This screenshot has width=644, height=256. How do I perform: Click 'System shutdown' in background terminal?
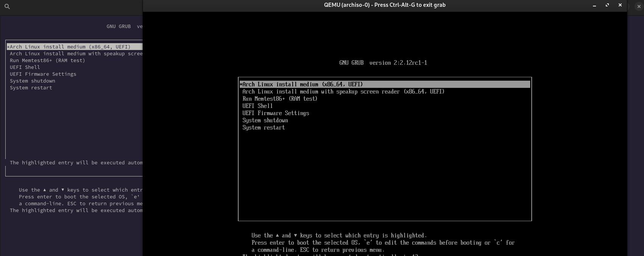pos(33,81)
